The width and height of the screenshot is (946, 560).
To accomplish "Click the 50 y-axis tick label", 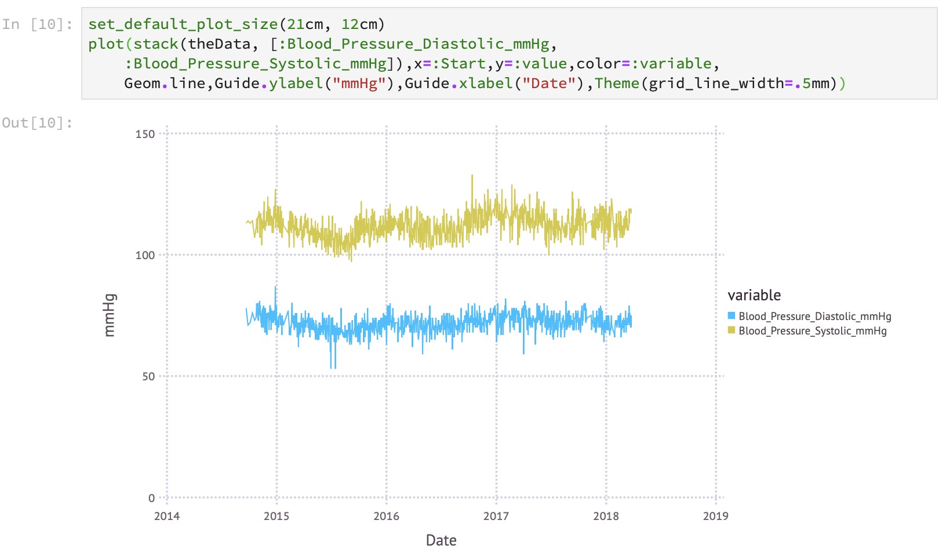I will pyautogui.click(x=148, y=376).
